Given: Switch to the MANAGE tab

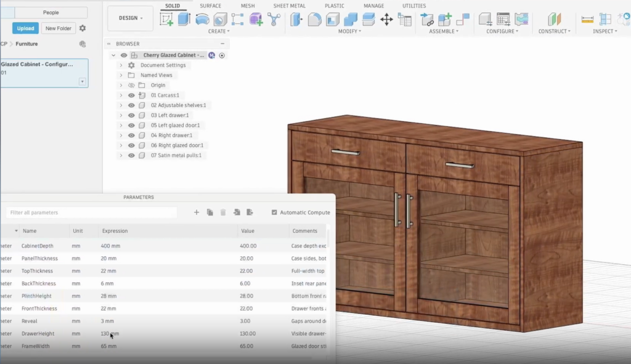Looking at the screenshot, I should tap(373, 6).
